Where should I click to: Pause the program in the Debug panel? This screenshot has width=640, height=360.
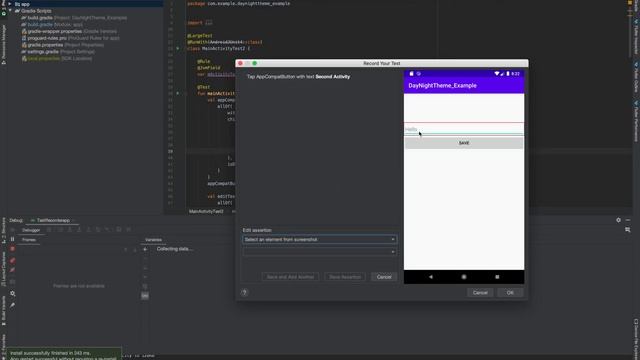click(12, 239)
